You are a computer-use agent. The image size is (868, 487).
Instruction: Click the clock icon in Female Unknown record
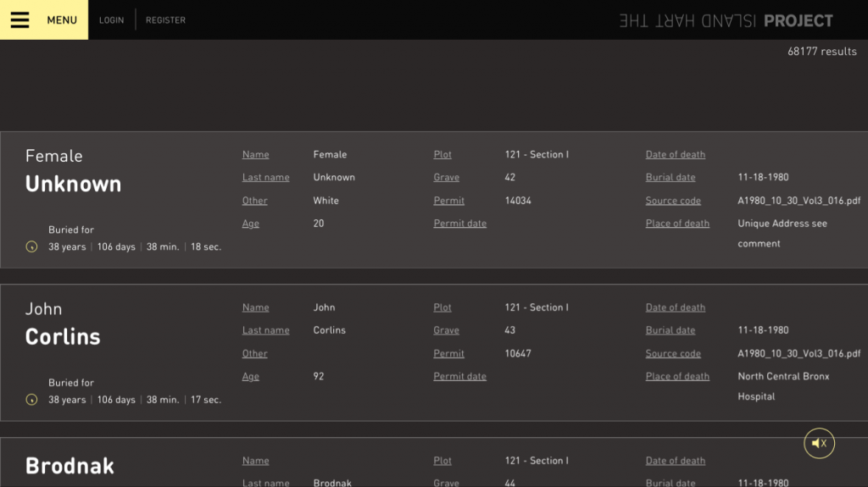pyautogui.click(x=32, y=247)
